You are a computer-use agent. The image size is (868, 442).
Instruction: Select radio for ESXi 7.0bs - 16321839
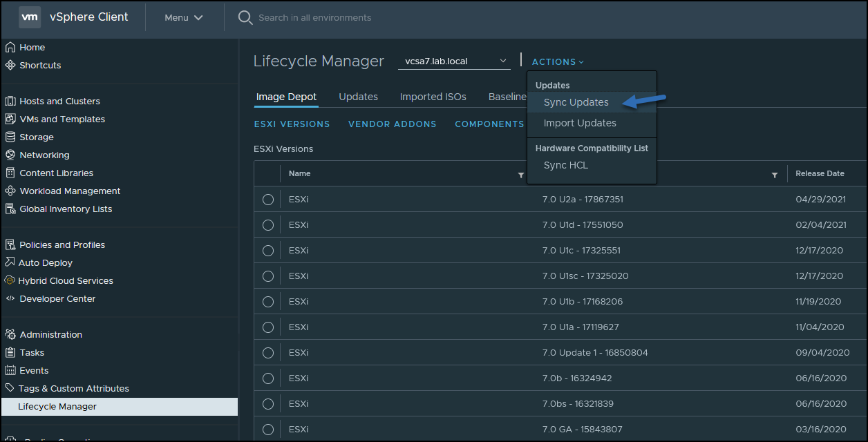coord(268,404)
